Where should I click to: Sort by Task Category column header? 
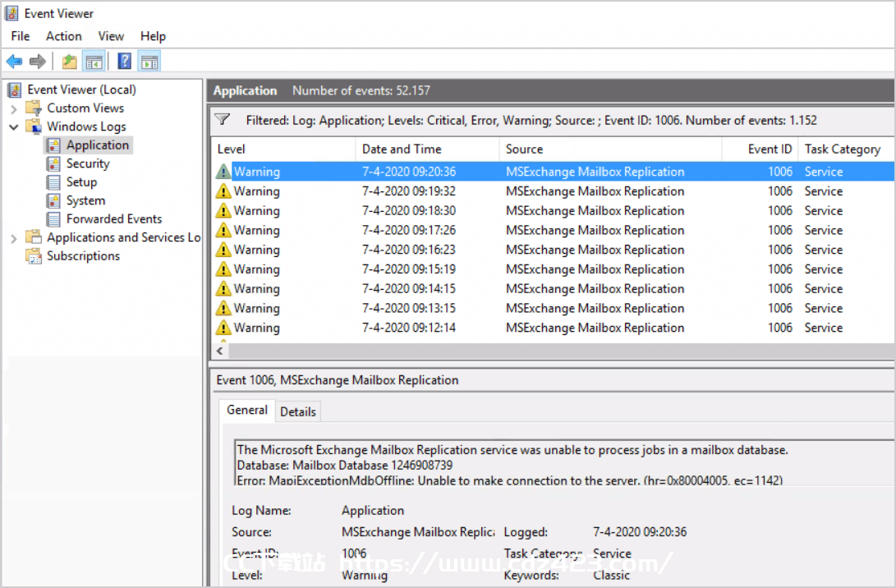click(846, 149)
